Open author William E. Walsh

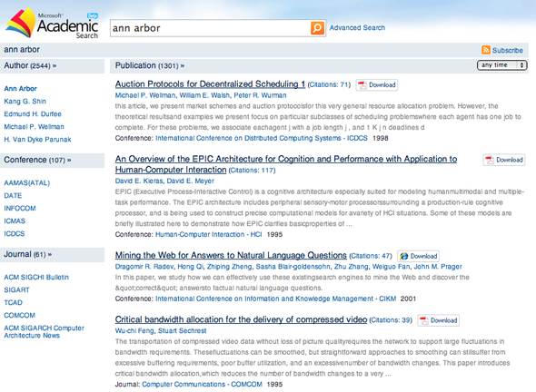point(204,95)
